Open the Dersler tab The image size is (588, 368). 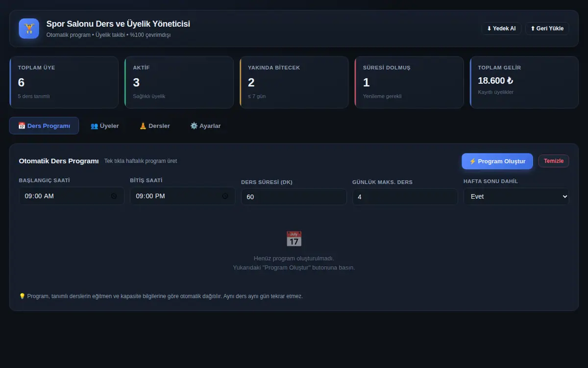(x=154, y=126)
